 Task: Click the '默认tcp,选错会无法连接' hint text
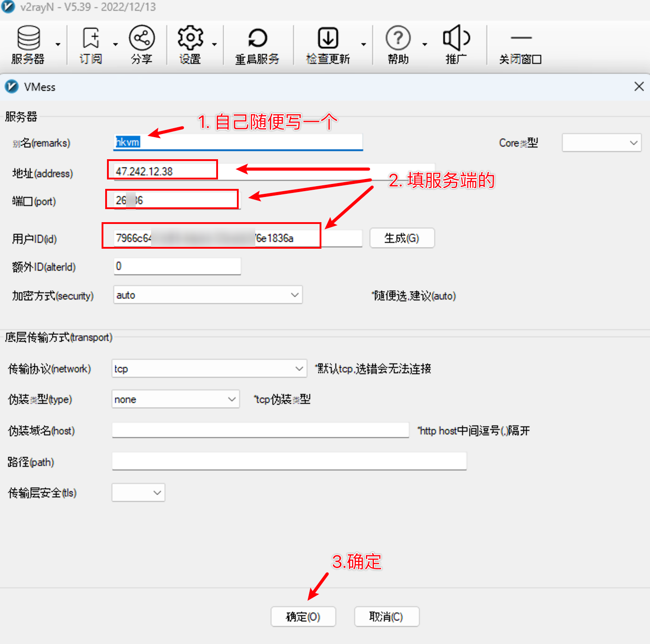(373, 369)
